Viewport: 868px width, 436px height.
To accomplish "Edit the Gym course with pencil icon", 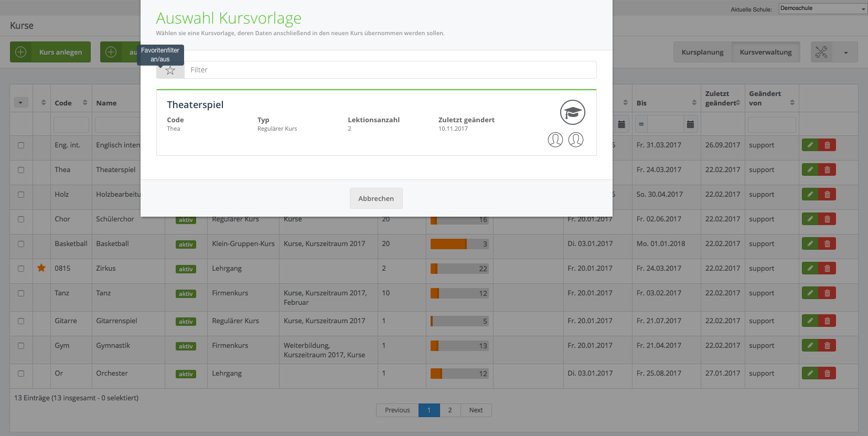I will click(x=810, y=345).
